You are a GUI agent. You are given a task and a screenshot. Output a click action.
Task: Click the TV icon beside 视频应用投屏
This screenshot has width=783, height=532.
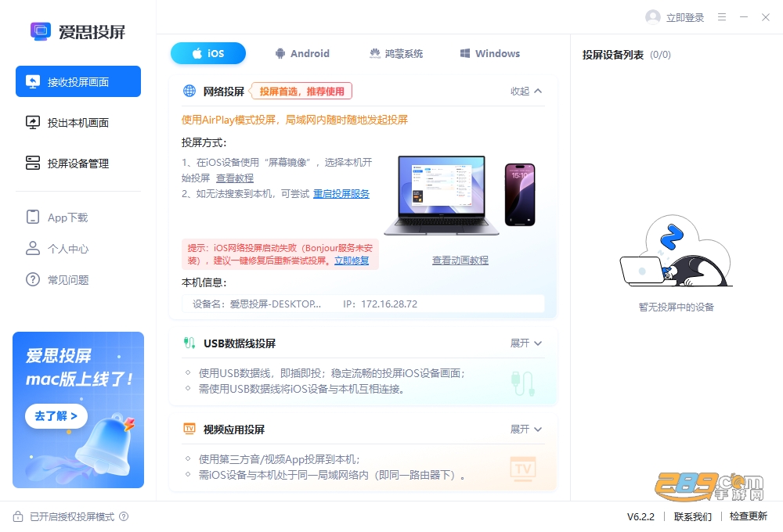pyautogui.click(x=189, y=429)
